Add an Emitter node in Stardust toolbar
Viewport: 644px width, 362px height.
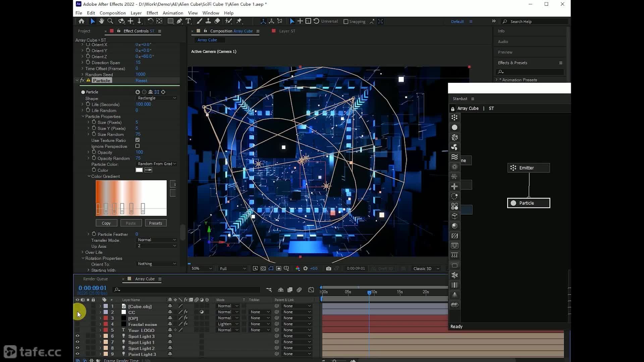454,118
